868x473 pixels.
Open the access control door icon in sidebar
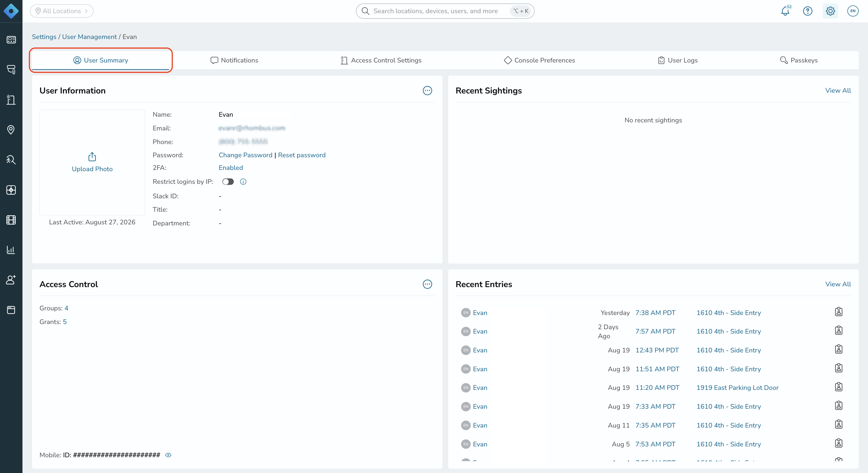tap(11, 100)
